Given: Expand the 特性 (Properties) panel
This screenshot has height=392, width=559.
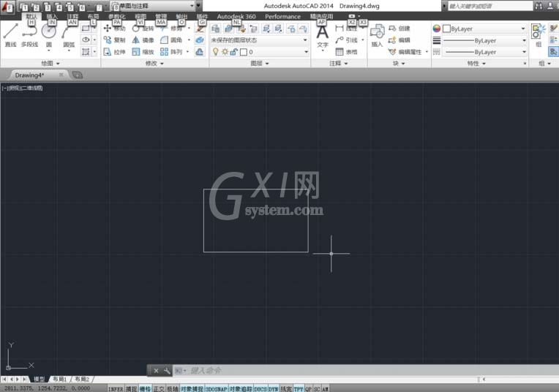Looking at the screenshot, I should (x=476, y=63).
